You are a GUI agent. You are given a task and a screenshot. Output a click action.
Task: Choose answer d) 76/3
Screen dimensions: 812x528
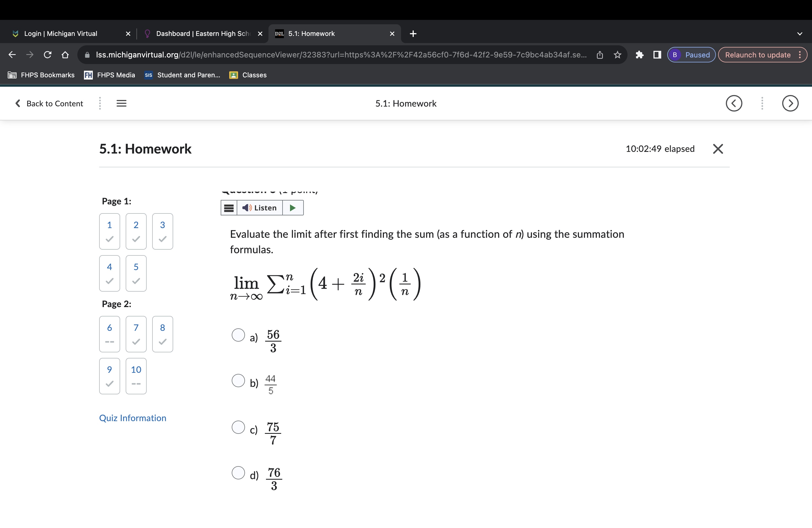[x=238, y=473]
